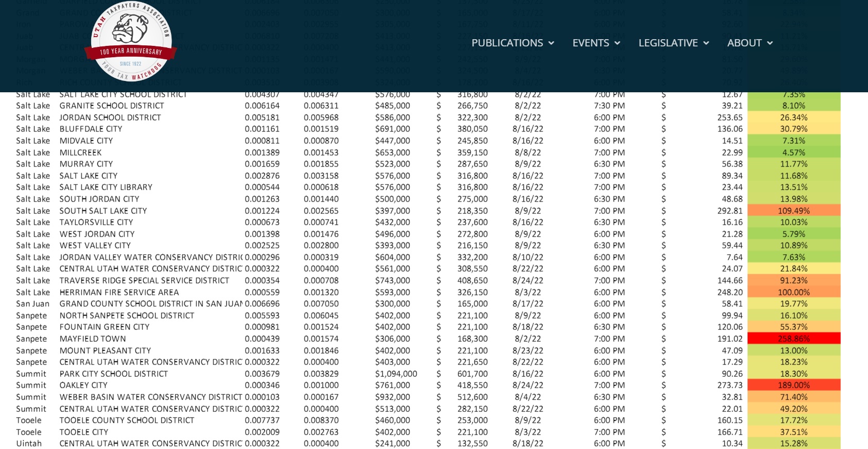The image size is (868, 449).
Task: Select the About navigation item
Action: pos(744,43)
